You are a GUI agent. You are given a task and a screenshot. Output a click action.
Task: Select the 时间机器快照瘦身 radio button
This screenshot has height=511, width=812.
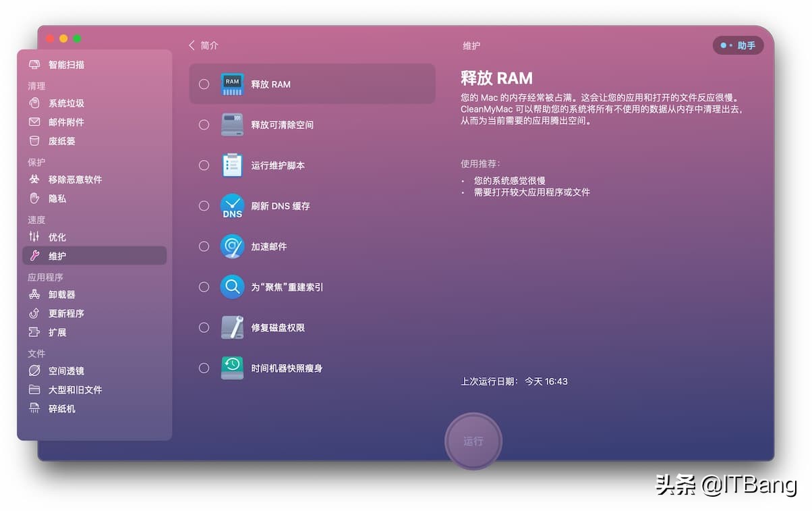point(204,368)
